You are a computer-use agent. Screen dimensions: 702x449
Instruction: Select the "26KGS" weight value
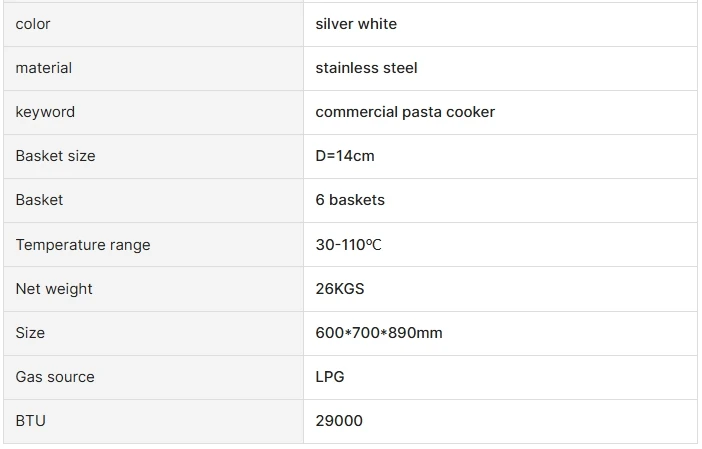tap(340, 289)
